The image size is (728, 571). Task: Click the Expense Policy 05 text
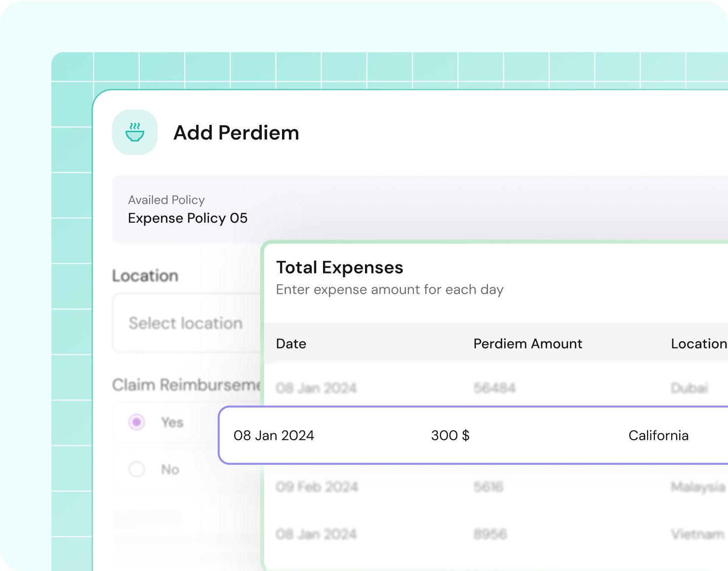pyautogui.click(x=188, y=218)
